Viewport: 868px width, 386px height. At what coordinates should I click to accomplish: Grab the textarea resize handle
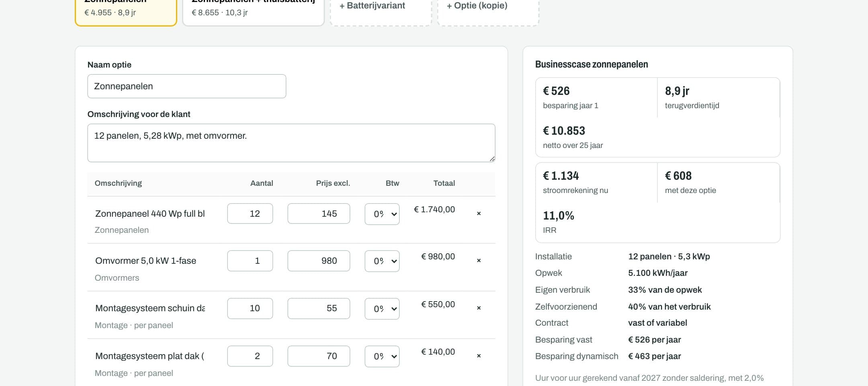(x=492, y=159)
